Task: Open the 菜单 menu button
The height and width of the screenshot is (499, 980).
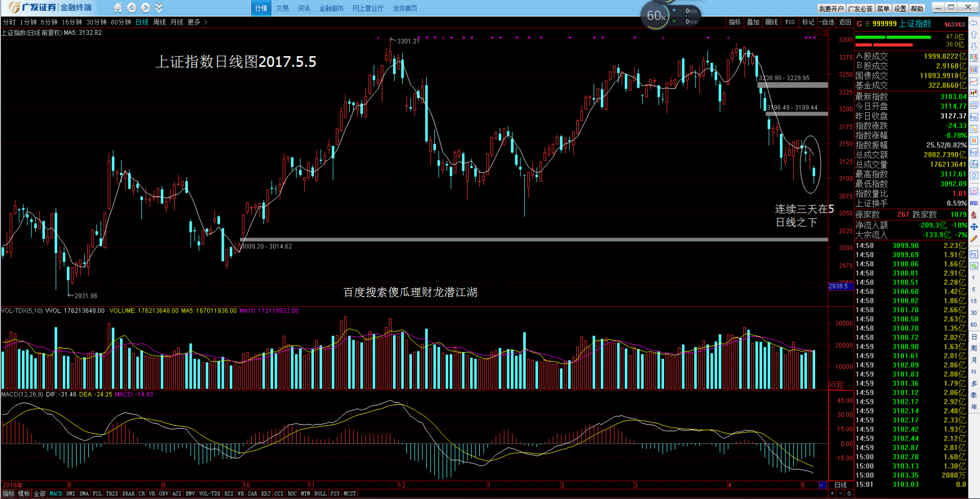Action: [883, 9]
